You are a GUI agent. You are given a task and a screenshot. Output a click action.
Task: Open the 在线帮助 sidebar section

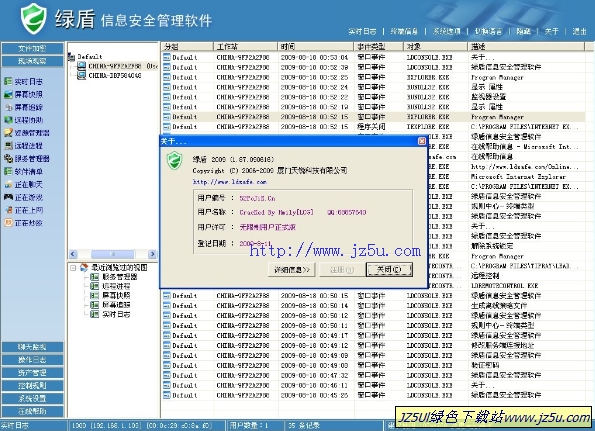coord(32,411)
